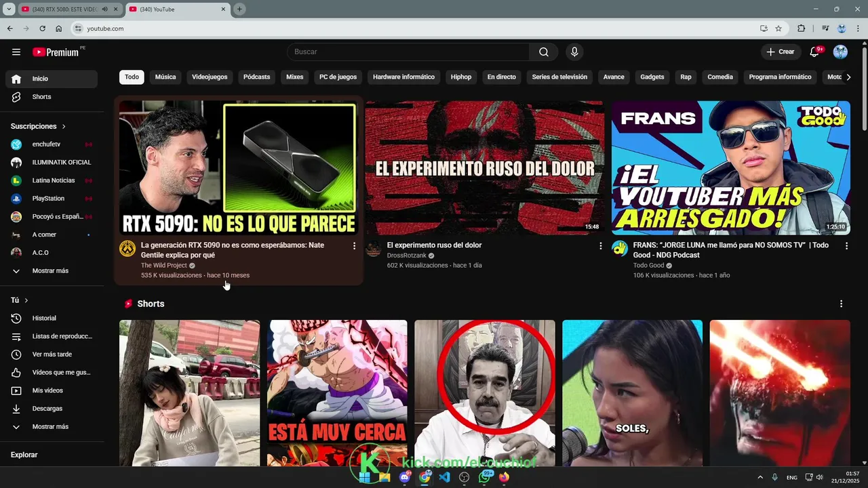
Task: Select the PC de juegos chip
Action: (338, 77)
